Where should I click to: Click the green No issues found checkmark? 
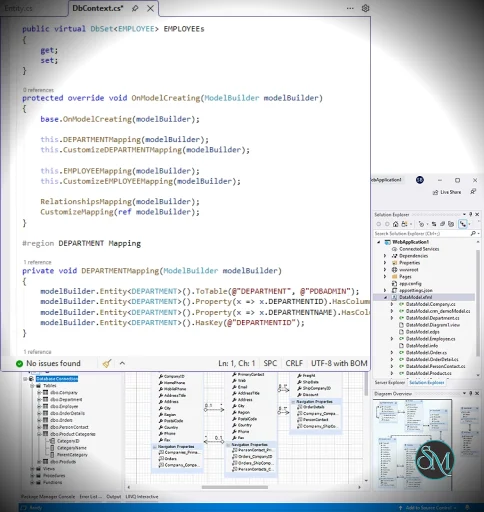click(x=19, y=363)
